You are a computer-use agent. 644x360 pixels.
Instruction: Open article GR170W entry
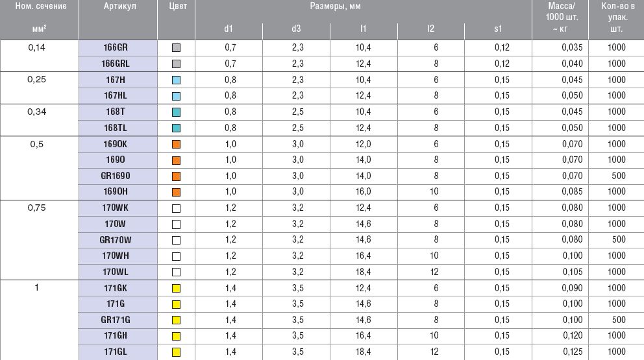118,240
